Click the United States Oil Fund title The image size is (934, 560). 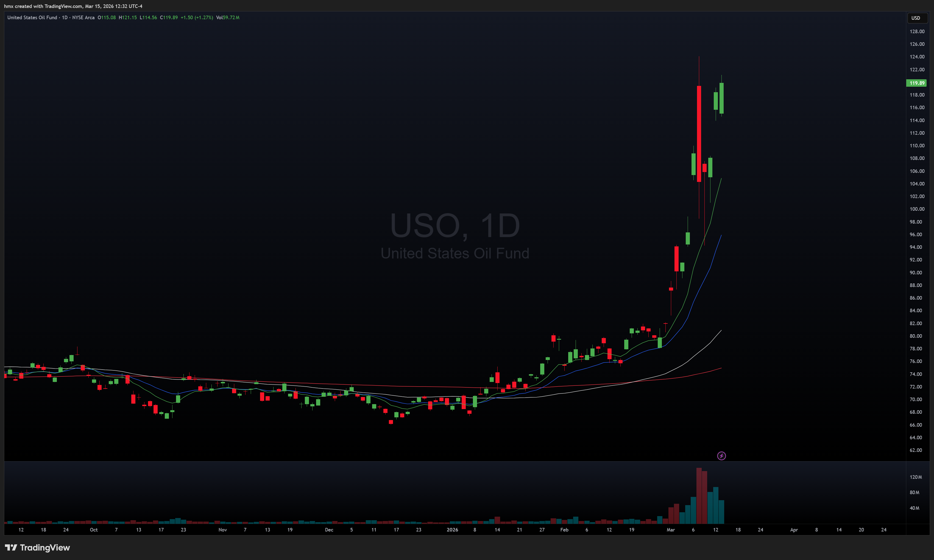(x=32, y=17)
